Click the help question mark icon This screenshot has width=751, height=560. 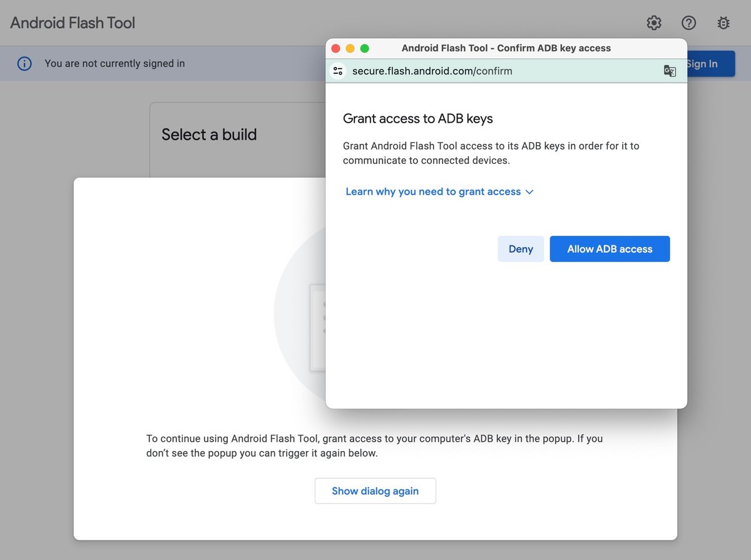coord(688,23)
